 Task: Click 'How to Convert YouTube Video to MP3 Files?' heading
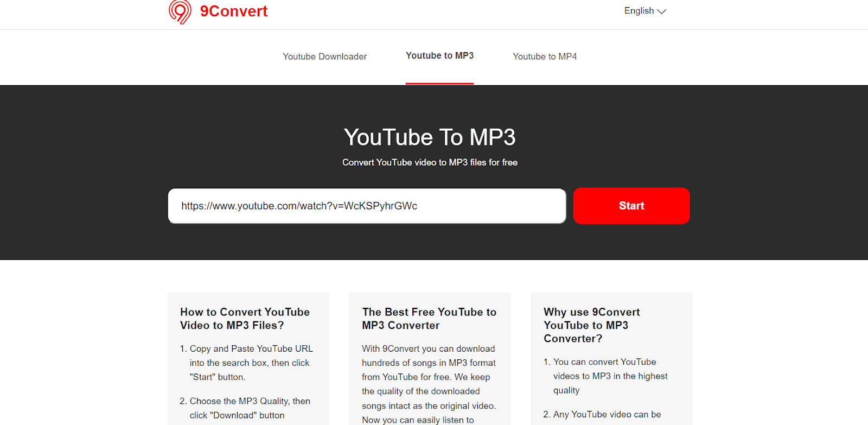245,319
